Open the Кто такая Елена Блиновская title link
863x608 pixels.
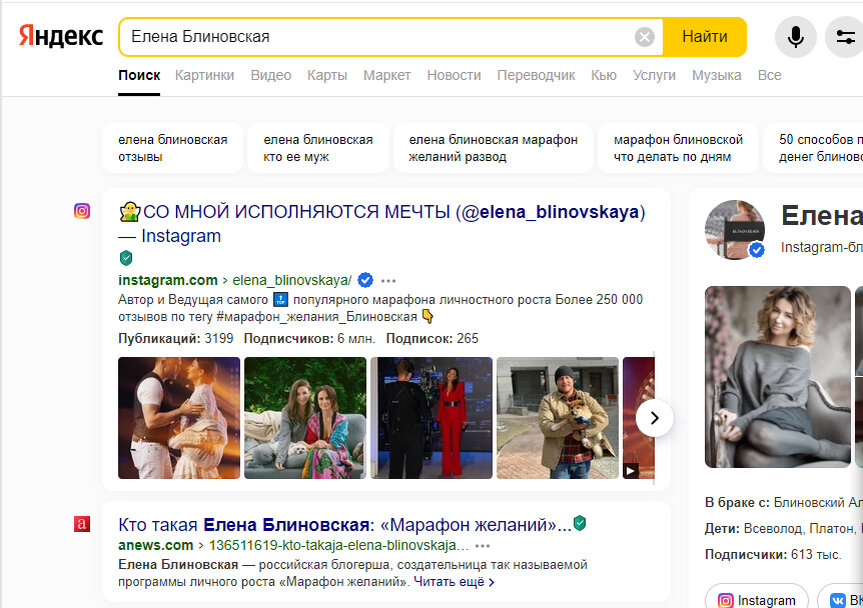345,524
